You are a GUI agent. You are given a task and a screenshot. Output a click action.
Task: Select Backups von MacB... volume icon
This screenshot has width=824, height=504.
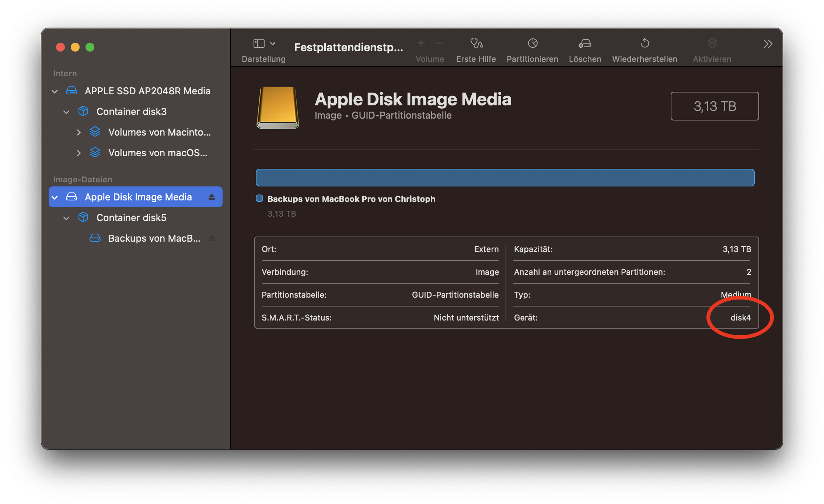(x=95, y=238)
